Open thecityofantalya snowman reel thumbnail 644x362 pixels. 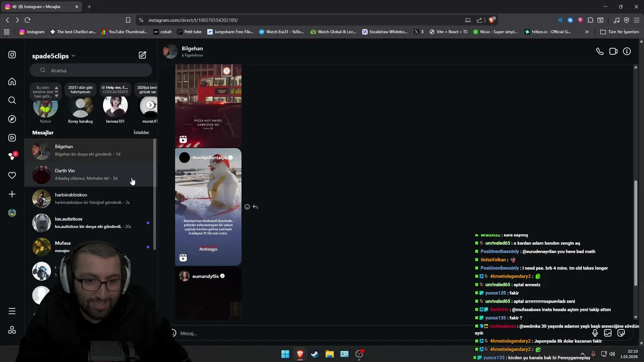[x=208, y=207]
